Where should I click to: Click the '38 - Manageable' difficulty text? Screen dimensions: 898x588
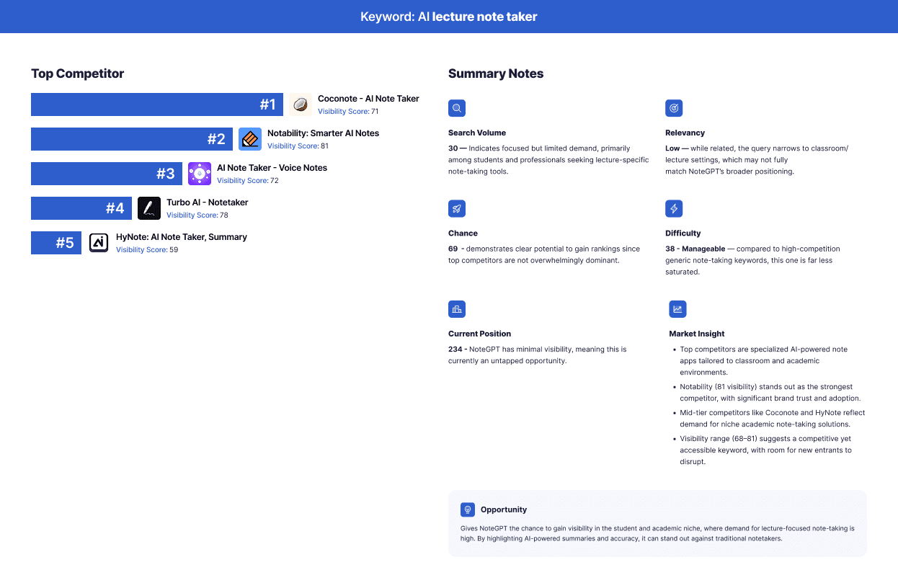point(695,249)
